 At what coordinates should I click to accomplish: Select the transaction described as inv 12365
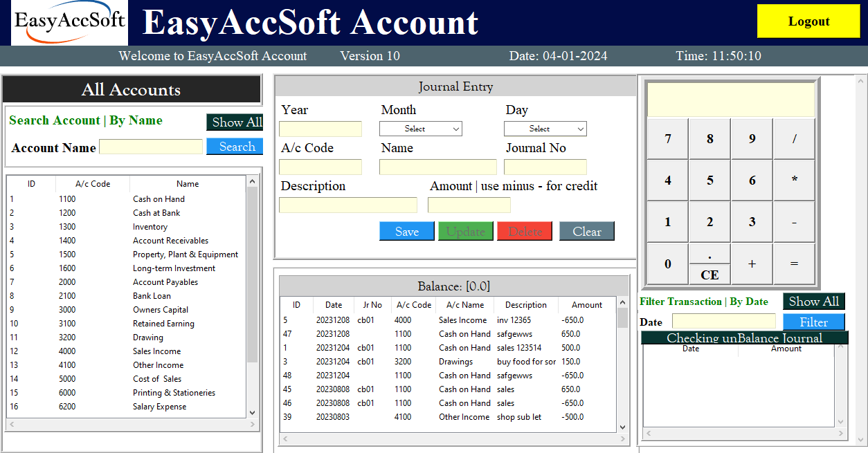[449, 320]
